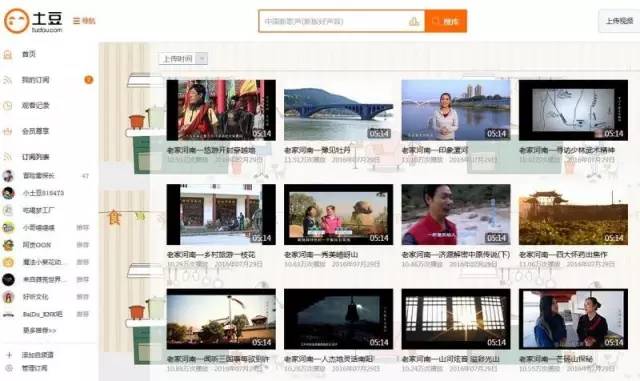Click the black avatar above 好听文化

point(8,280)
